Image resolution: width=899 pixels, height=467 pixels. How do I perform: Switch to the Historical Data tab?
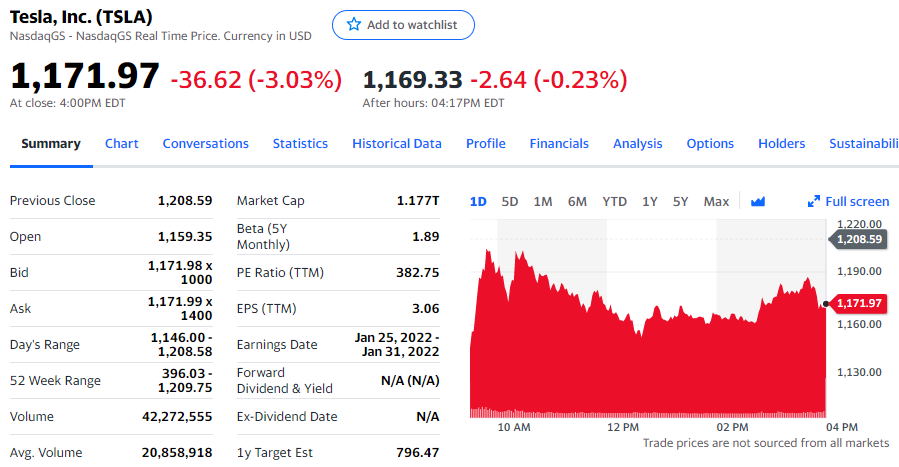396,143
